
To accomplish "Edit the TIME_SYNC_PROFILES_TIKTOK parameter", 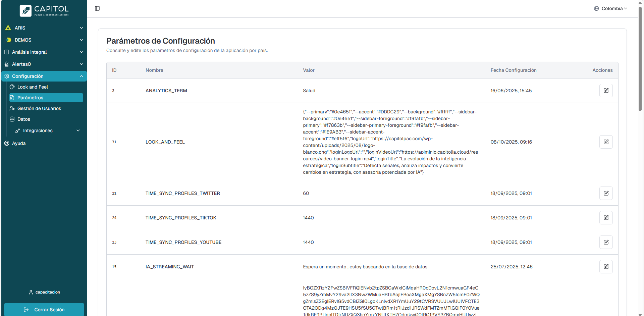I will click(606, 218).
